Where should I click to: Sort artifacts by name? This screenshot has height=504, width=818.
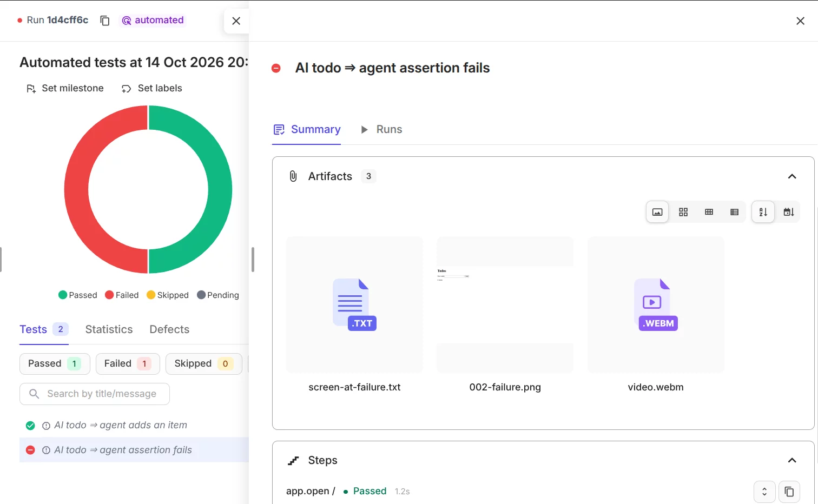[x=763, y=212]
